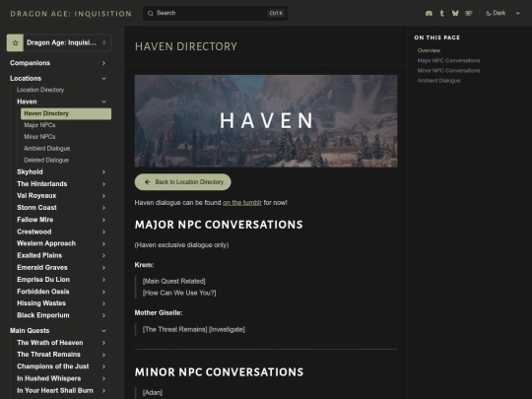
Task: Jump to Minor NPC Conversations in contents
Action: coord(448,71)
